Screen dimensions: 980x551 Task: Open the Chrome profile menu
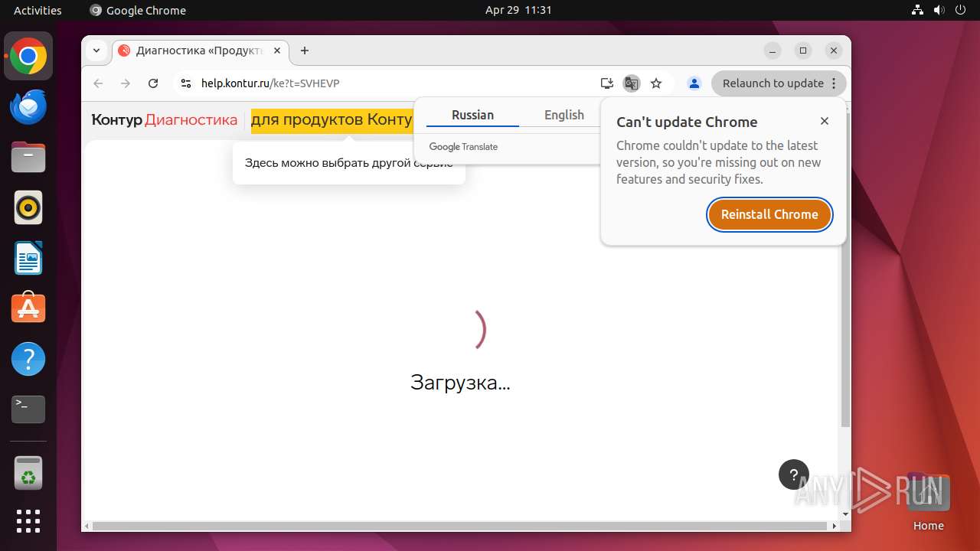694,83
